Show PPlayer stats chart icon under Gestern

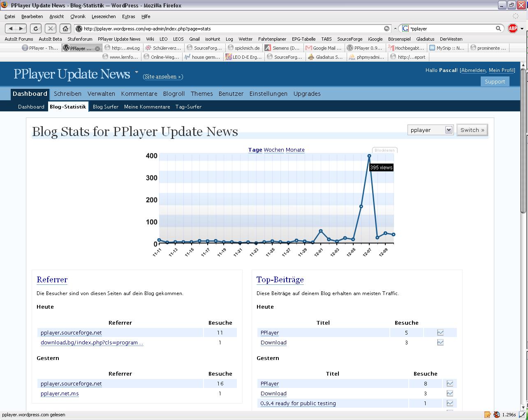coord(450,383)
